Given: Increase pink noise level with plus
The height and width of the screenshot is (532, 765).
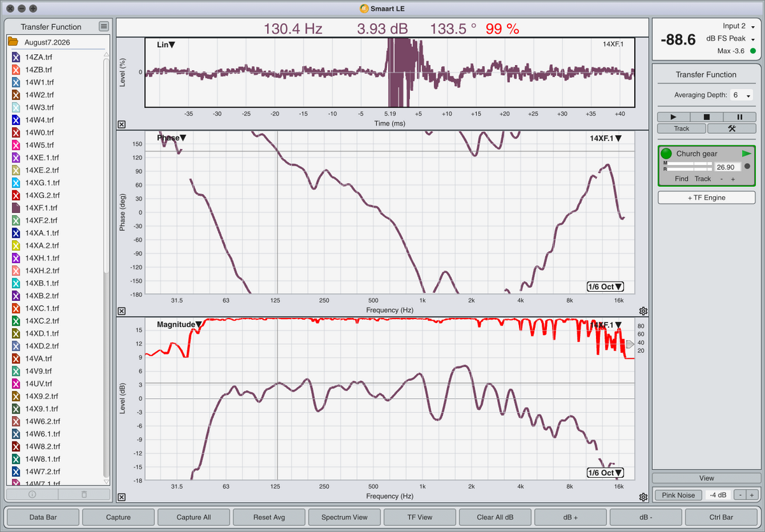Looking at the screenshot, I should [x=752, y=495].
